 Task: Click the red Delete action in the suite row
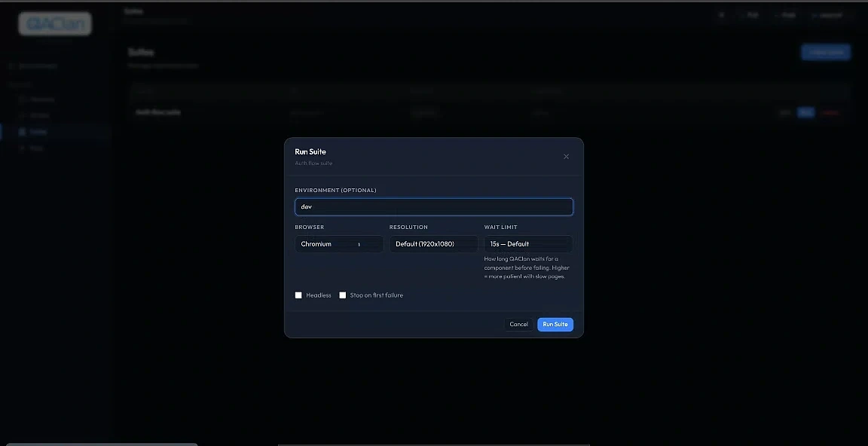[831, 113]
